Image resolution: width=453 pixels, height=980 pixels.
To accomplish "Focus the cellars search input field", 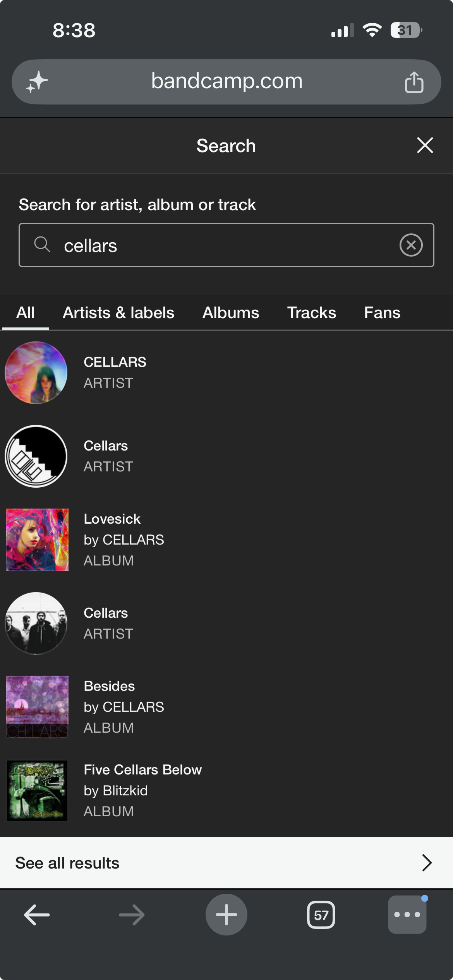I will tap(226, 245).
